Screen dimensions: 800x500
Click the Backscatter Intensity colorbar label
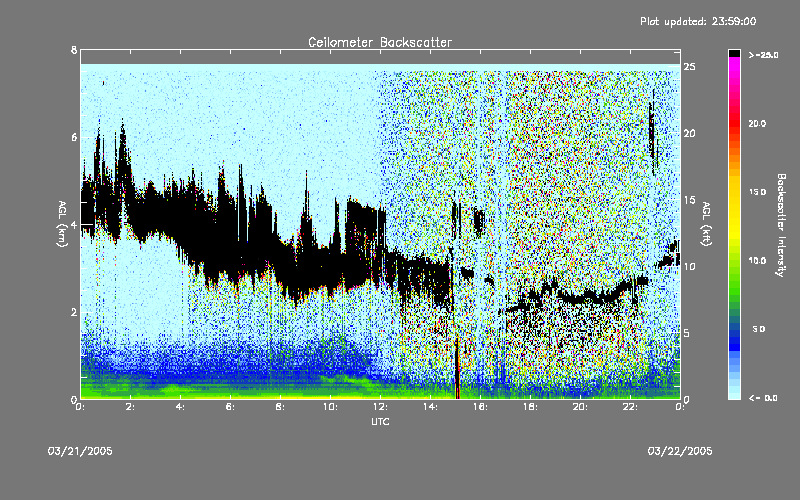click(781, 225)
